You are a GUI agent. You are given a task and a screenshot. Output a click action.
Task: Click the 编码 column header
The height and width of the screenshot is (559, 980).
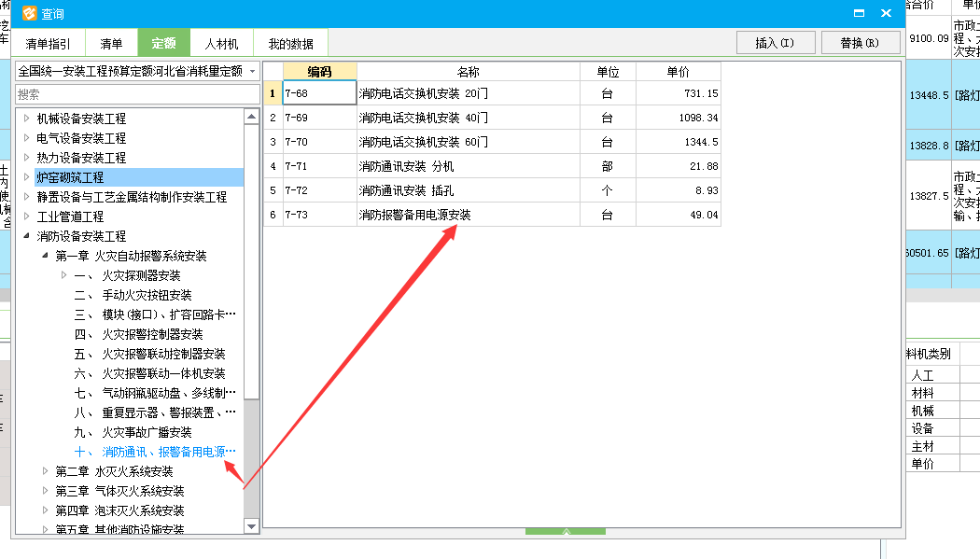pos(319,71)
